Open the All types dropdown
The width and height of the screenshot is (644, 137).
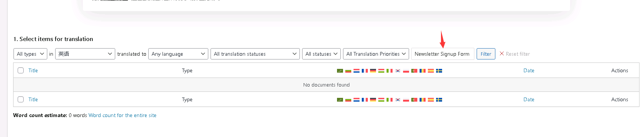coord(30,54)
